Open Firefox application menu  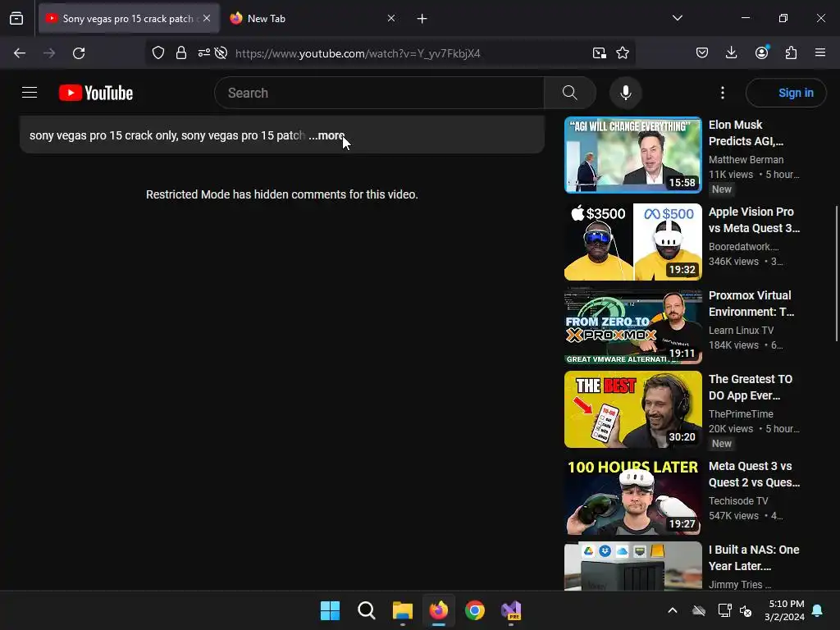click(820, 52)
